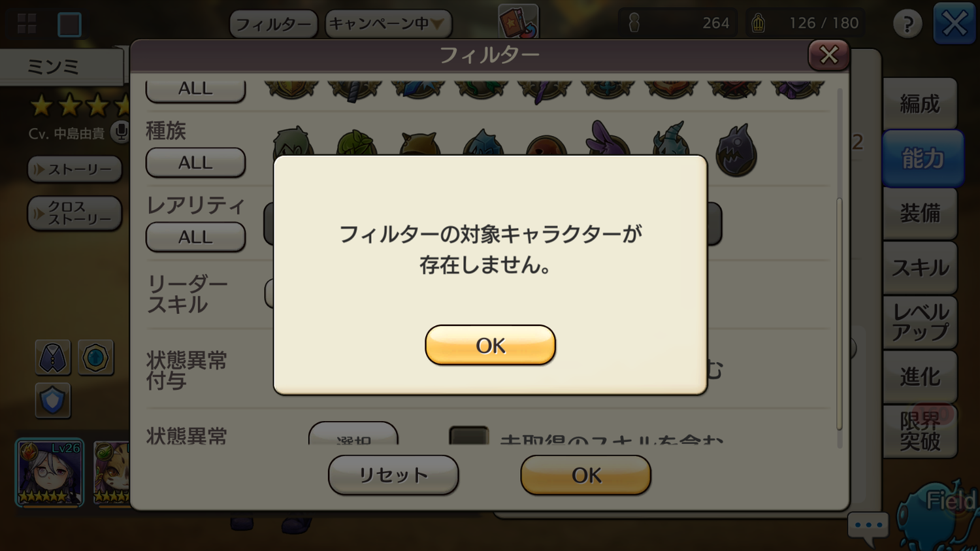Check the 未取得のスキル checkbox
This screenshot has height=551, width=980.
click(469, 436)
